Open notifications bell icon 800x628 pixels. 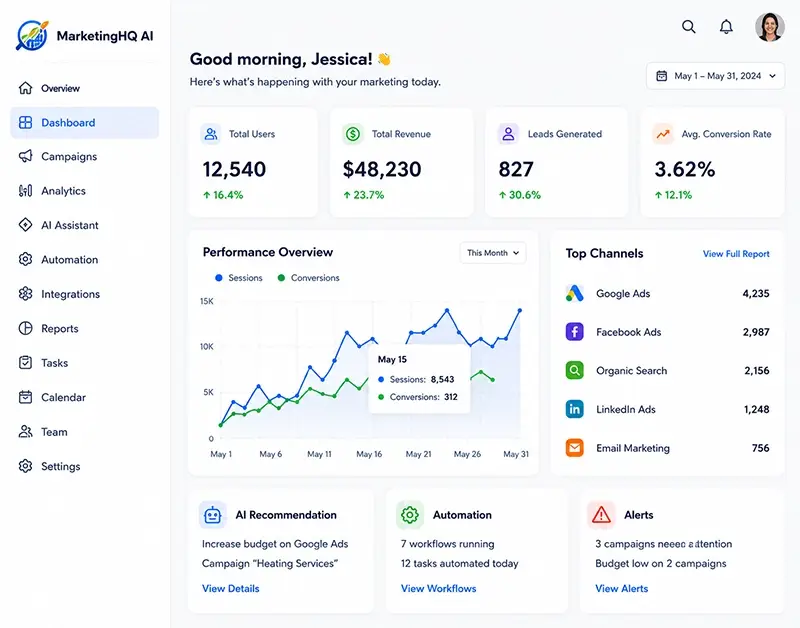(726, 27)
